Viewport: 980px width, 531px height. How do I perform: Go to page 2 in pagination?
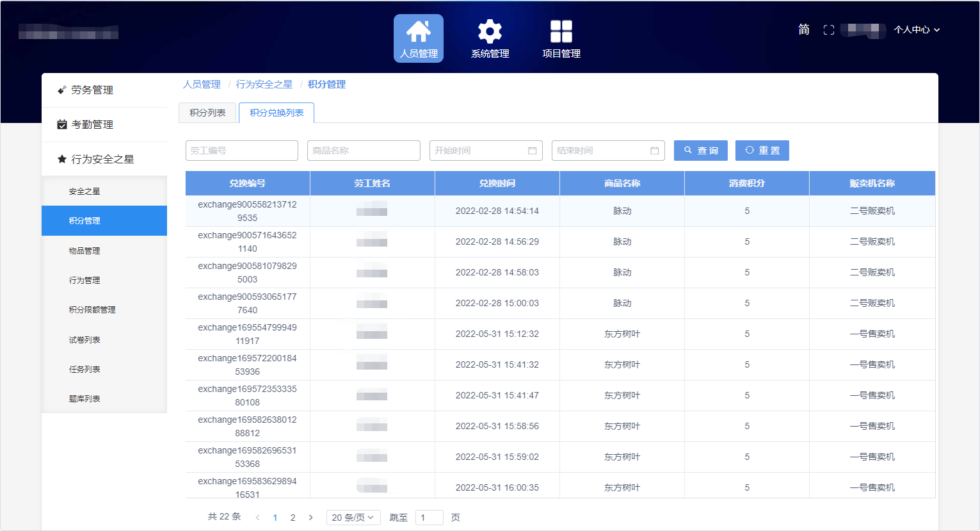[293, 518]
